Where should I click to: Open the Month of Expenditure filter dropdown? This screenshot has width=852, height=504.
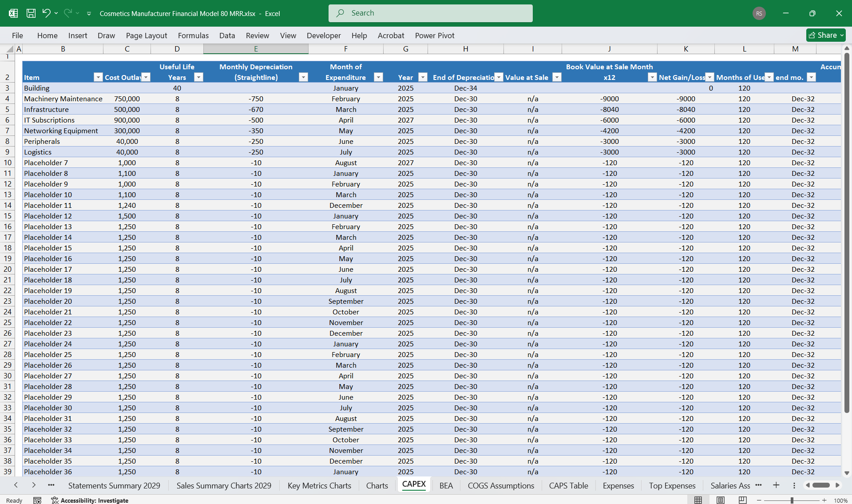point(379,77)
